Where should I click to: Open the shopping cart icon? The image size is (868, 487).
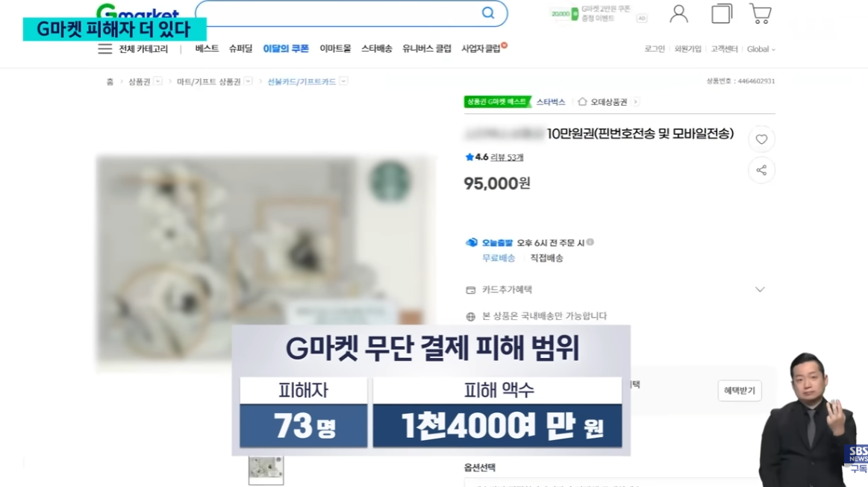pos(760,14)
